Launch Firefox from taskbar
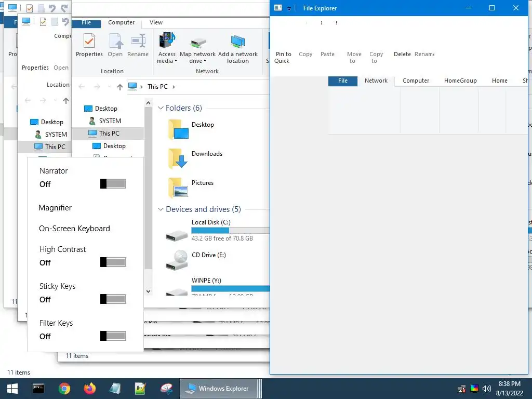Screen dimensions: 532x399 pyautogui.click(x=89, y=389)
